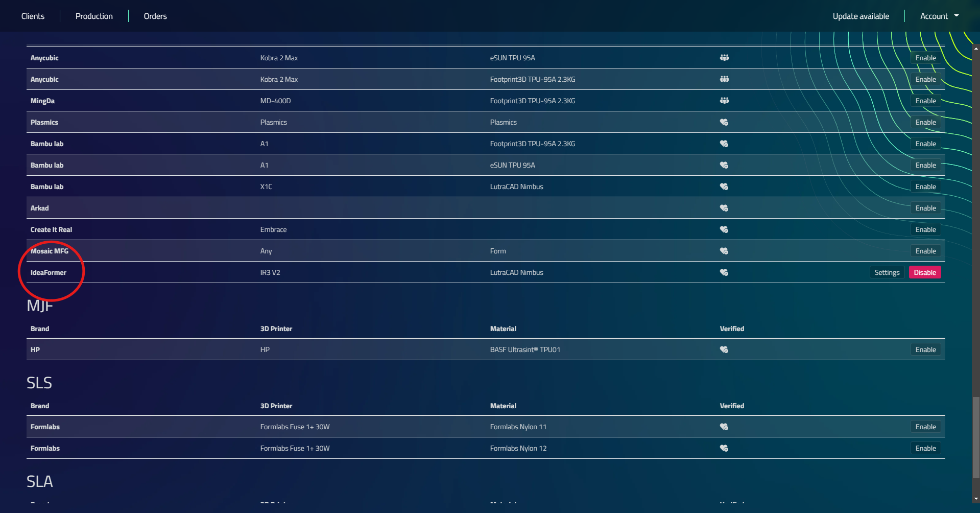The width and height of the screenshot is (980, 513).
Task: Click the verified icon for Create It Real
Action: pyautogui.click(x=724, y=229)
